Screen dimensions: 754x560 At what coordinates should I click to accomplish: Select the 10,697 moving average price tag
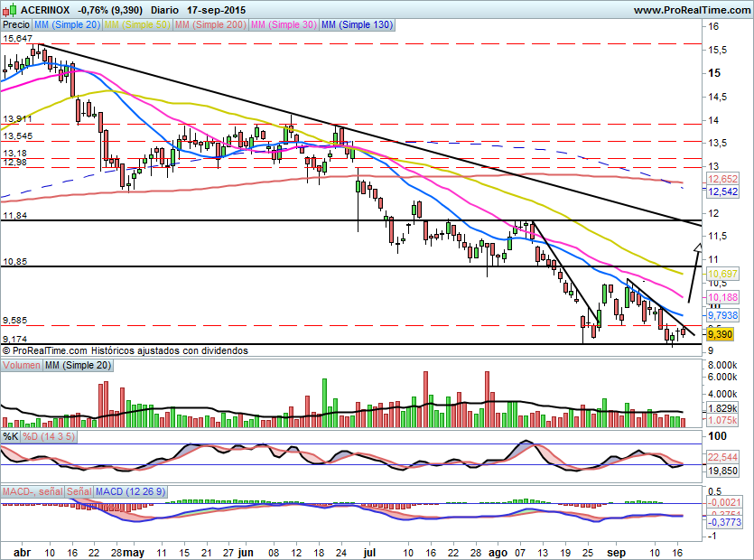pyautogui.click(x=721, y=273)
